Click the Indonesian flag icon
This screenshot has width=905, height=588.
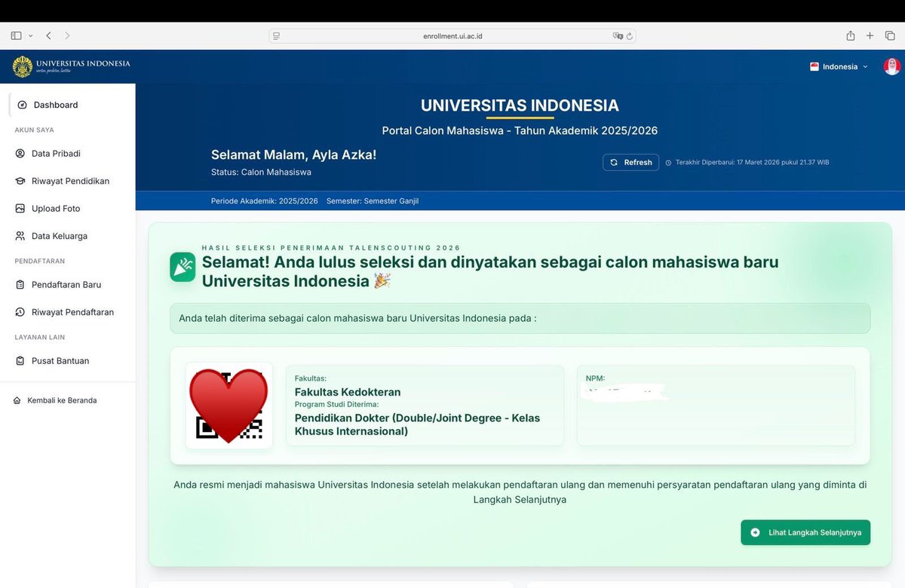pyautogui.click(x=814, y=66)
